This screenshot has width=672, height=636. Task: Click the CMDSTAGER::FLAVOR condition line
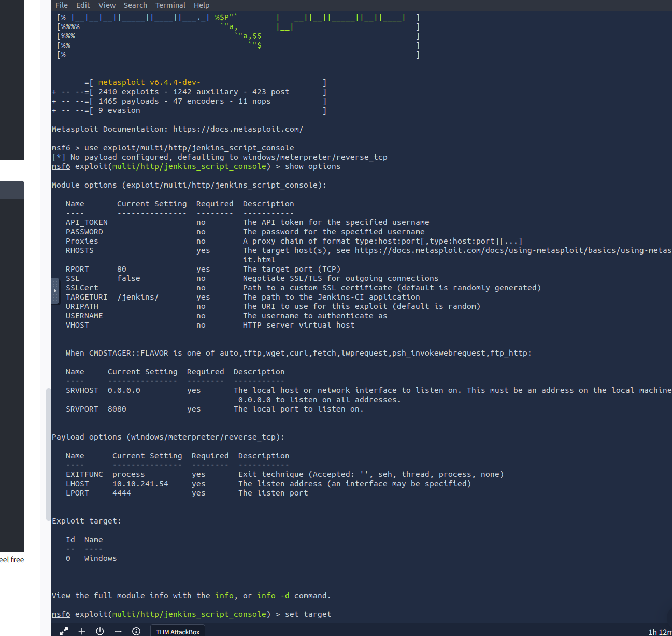pos(298,353)
